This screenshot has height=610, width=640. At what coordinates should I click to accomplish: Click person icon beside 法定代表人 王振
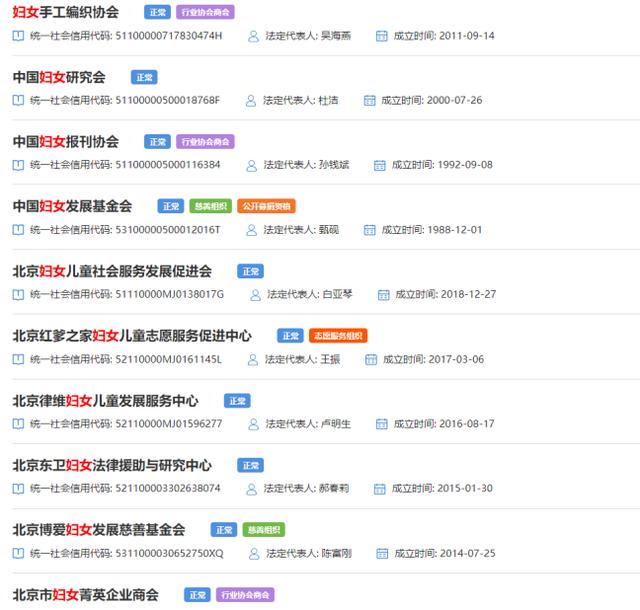tap(253, 360)
